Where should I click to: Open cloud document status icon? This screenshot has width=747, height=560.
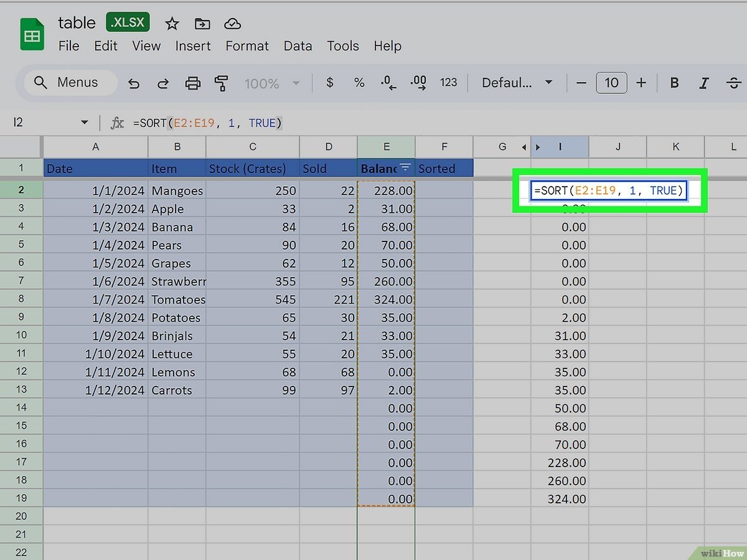click(x=232, y=24)
